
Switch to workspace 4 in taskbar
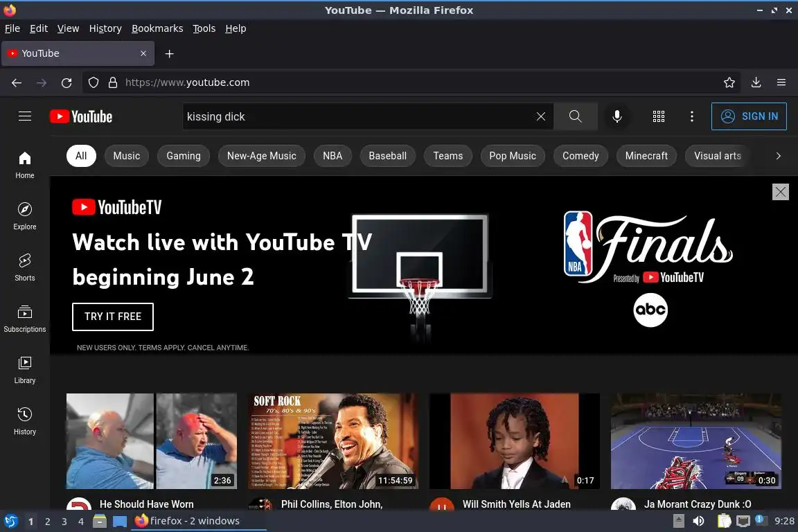81,522
